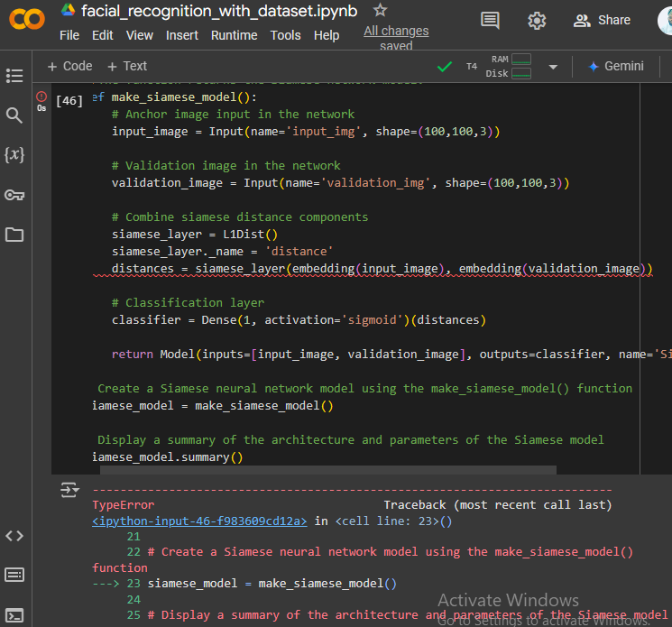Click the return Model(inputs= line
The height and width of the screenshot is (627, 672).
[391, 354]
